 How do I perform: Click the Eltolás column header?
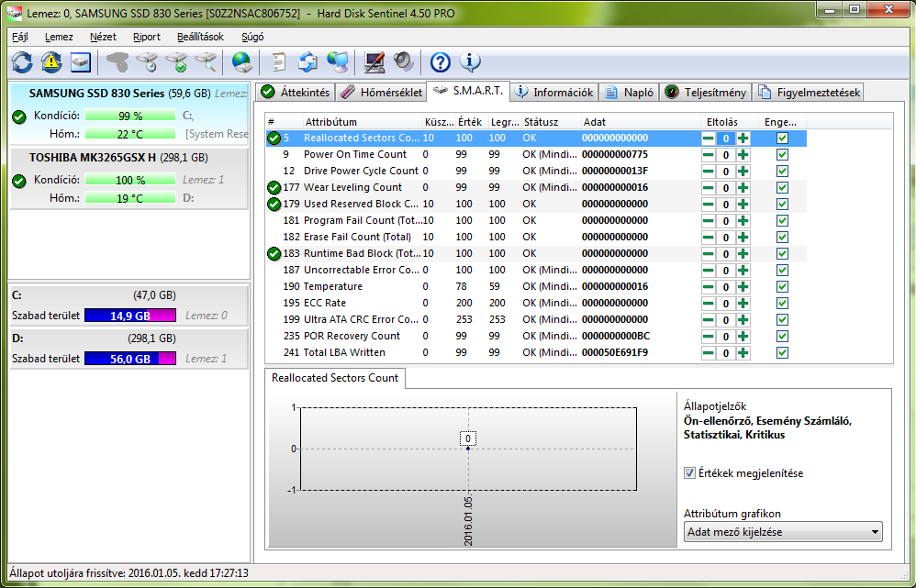[731, 122]
